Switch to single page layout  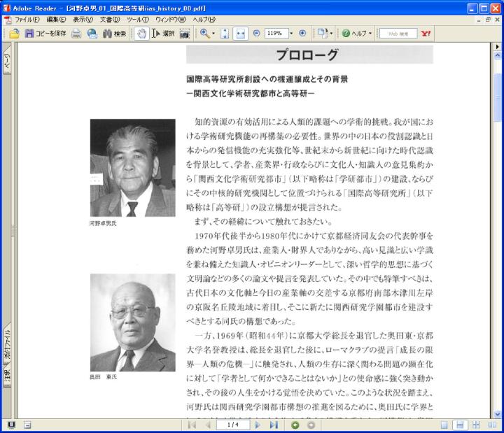[x=444, y=425]
